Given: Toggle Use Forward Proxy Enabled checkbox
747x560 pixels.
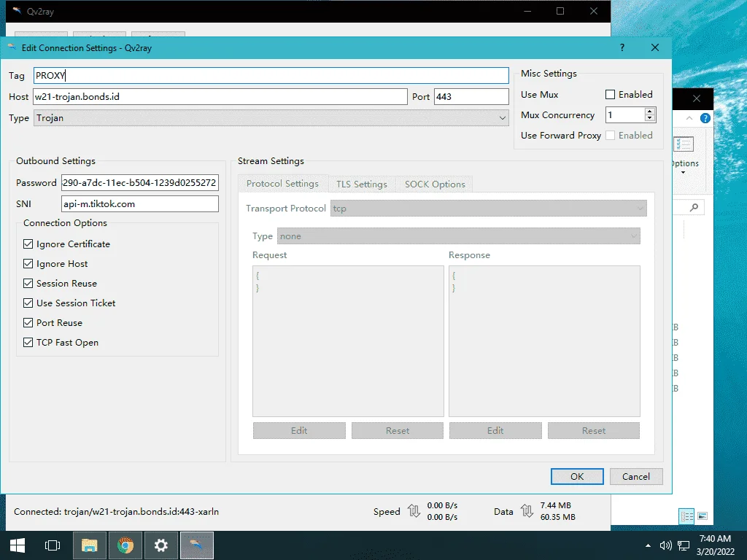Looking at the screenshot, I should coord(611,135).
